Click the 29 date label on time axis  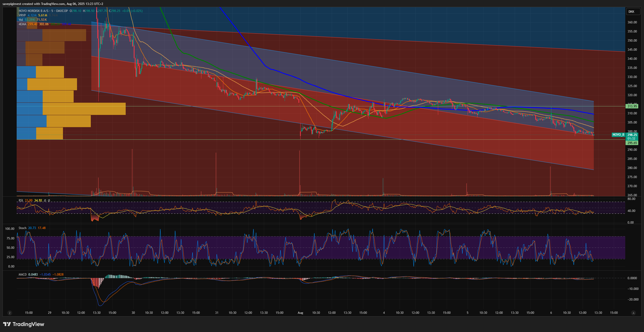[50, 313]
